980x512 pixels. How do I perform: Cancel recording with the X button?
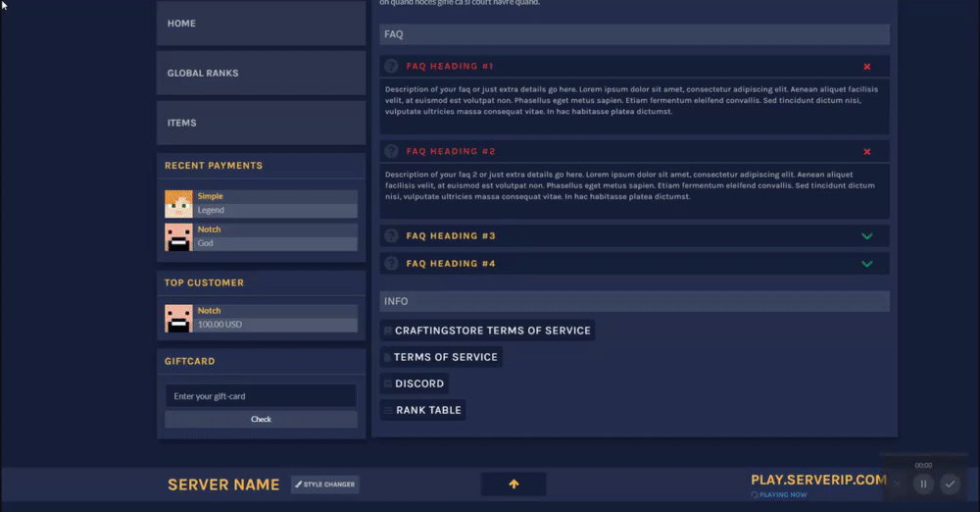897,484
